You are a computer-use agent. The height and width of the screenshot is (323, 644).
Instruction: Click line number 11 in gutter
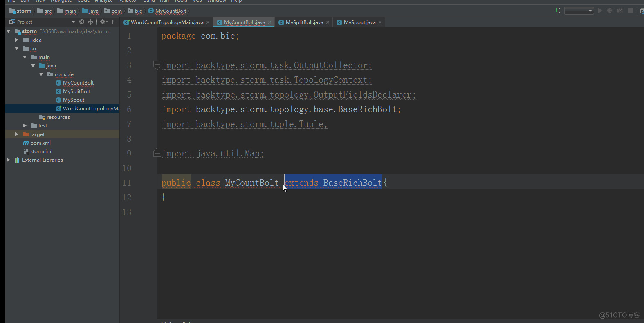point(127,183)
